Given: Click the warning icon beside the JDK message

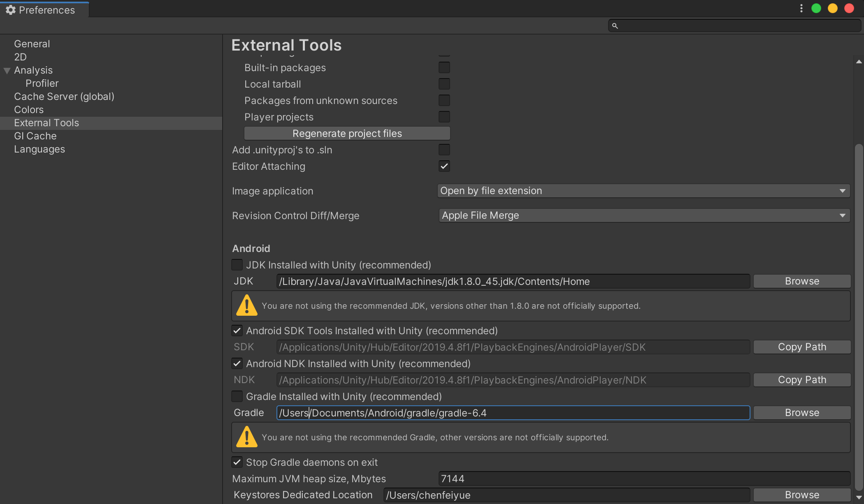Looking at the screenshot, I should point(246,305).
